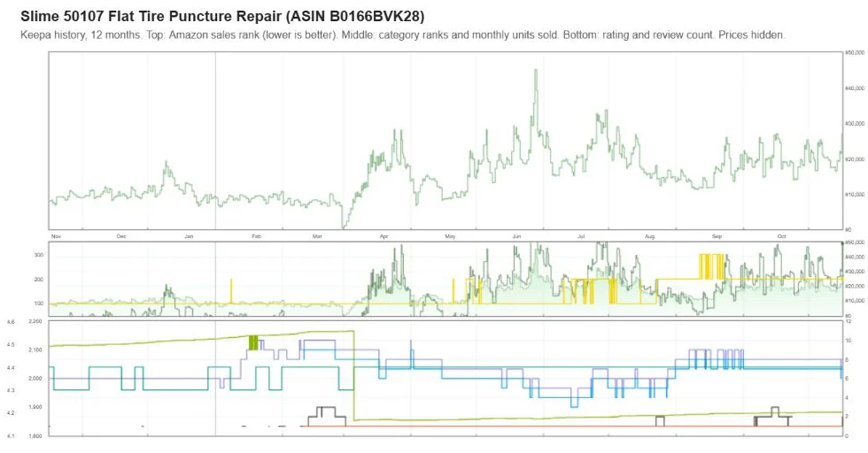Click the 4.4 rating axis label

[x=11, y=367]
